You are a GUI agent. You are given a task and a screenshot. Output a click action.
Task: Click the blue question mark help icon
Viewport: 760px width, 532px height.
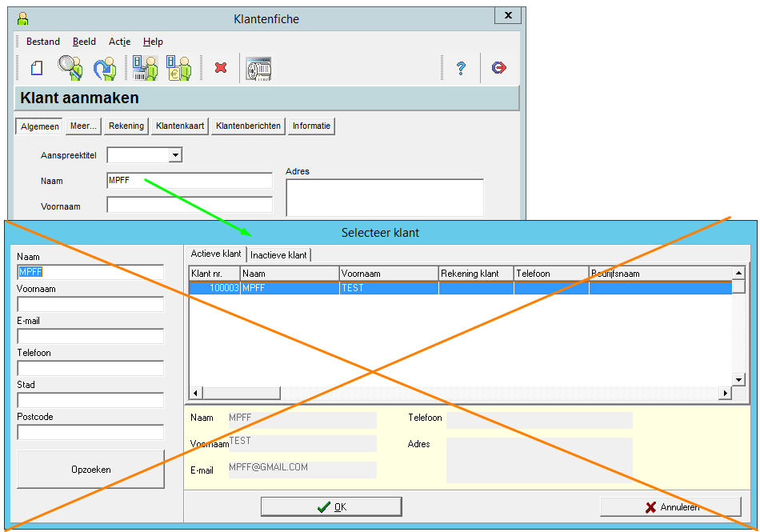pos(461,68)
